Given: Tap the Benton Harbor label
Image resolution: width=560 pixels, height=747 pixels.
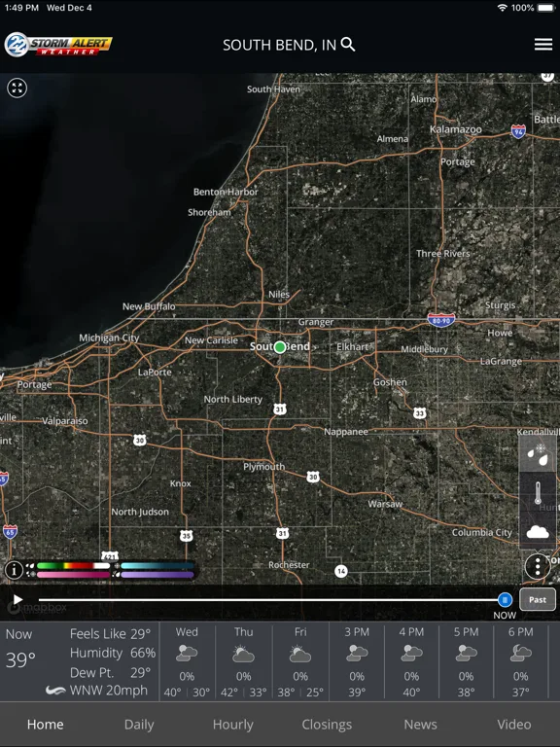Looking at the screenshot, I should 226,192.
